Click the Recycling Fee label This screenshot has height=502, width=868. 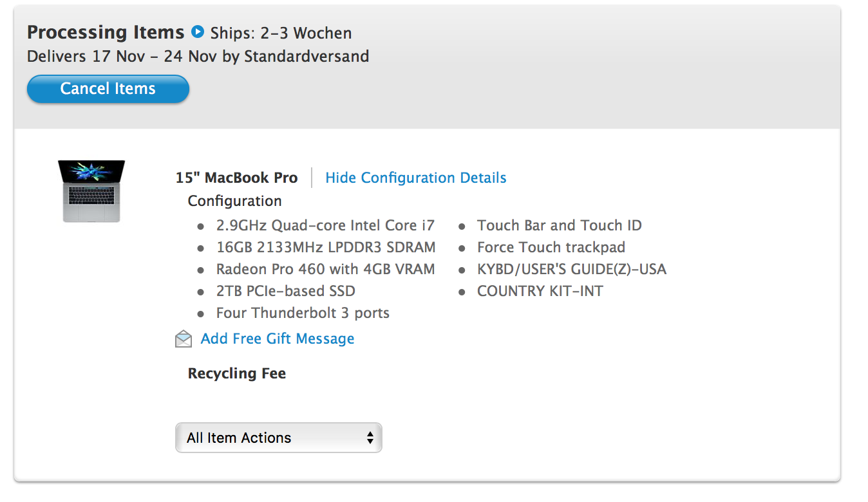(237, 373)
